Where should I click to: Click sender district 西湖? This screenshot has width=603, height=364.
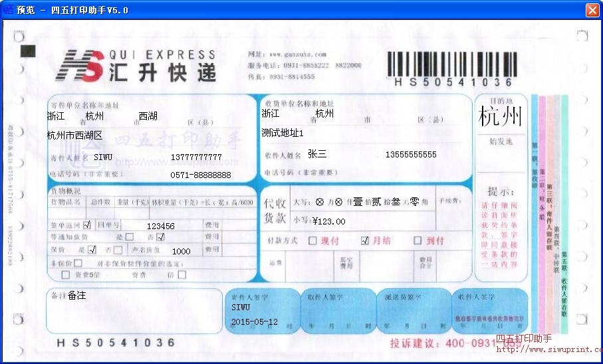pyautogui.click(x=148, y=116)
